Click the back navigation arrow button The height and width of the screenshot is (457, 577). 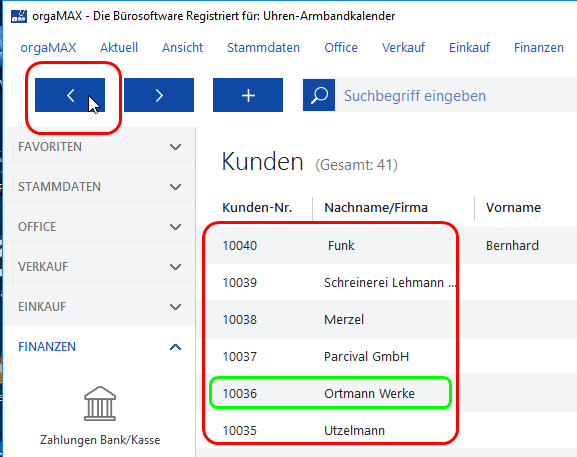pos(70,95)
